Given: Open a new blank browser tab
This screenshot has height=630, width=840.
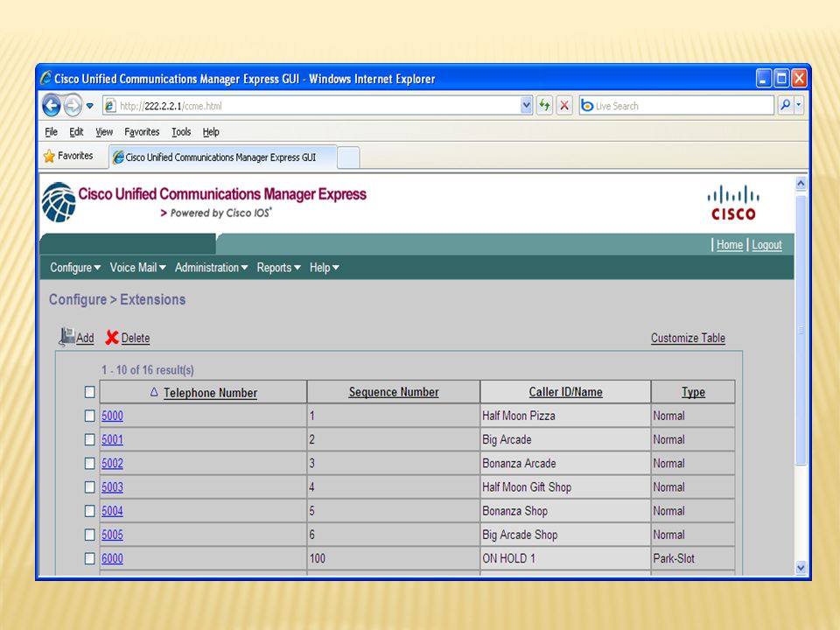Looking at the screenshot, I should coord(348,157).
